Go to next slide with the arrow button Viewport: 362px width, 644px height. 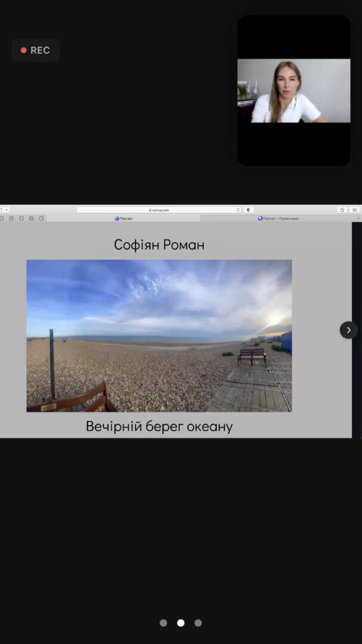point(348,330)
